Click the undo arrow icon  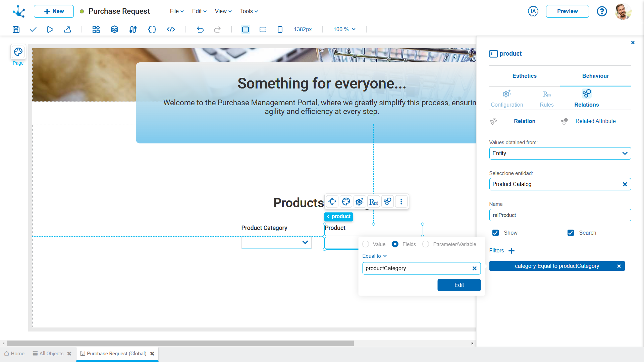[x=200, y=29]
